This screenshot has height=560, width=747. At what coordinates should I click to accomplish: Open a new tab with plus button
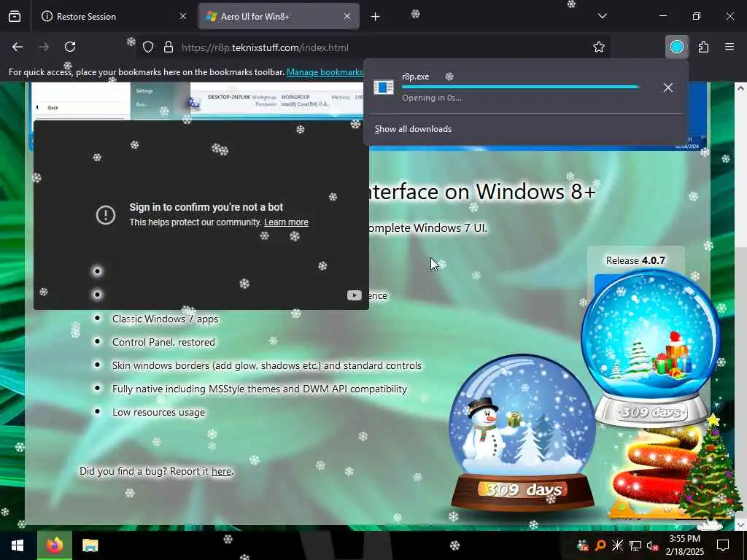point(376,17)
